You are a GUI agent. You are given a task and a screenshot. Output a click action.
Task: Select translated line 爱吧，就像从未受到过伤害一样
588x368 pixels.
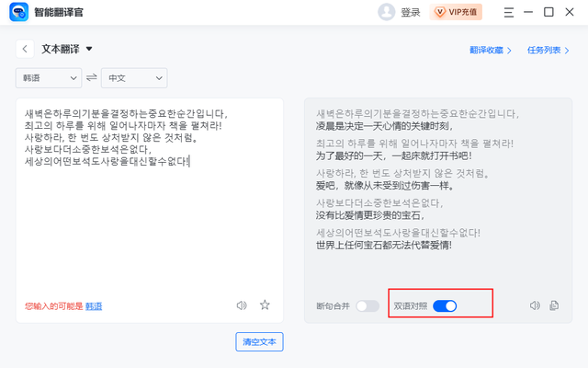pos(385,186)
